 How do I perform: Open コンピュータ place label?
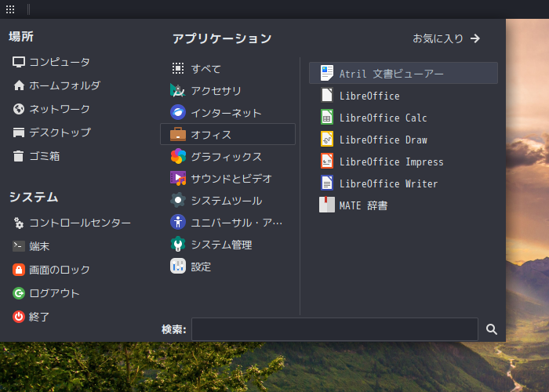click(x=60, y=62)
